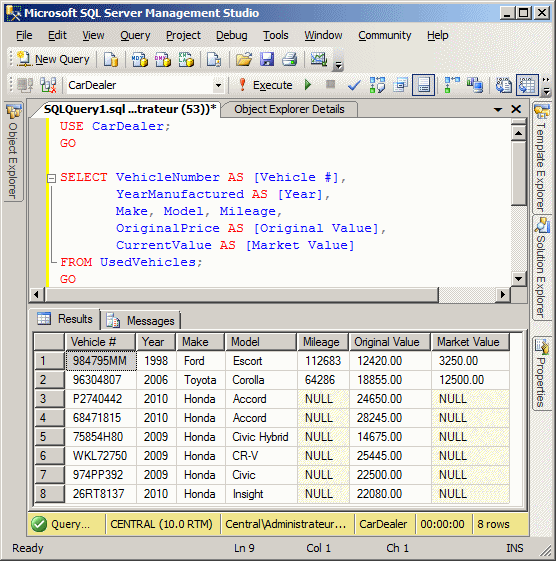The height and width of the screenshot is (561, 556).
Task: Click the editor scroll down arrow
Action: (518, 278)
